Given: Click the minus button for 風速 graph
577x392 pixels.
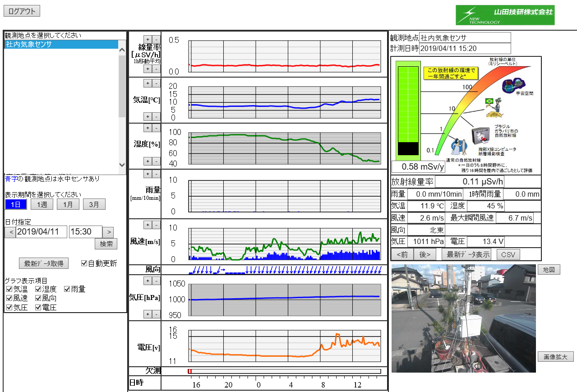Looking at the screenshot, I should tap(156, 225).
